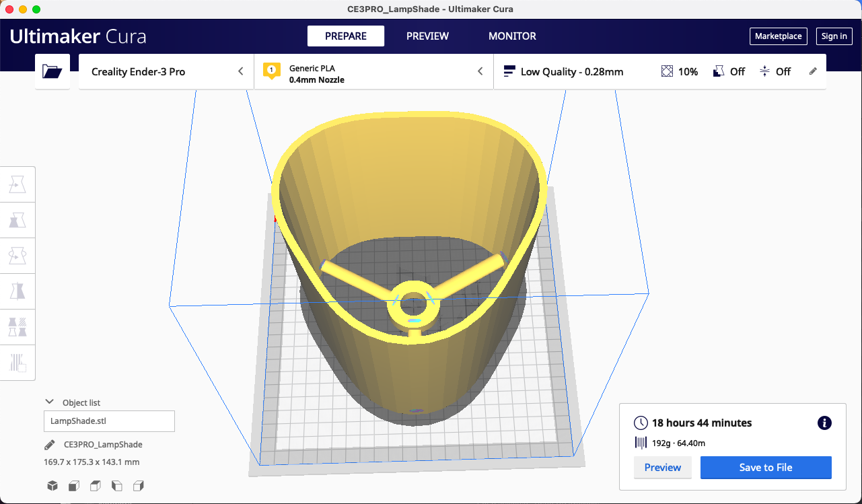Select the Move tool in left toolbar
Viewport: 862px width, 504px height.
(x=17, y=184)
